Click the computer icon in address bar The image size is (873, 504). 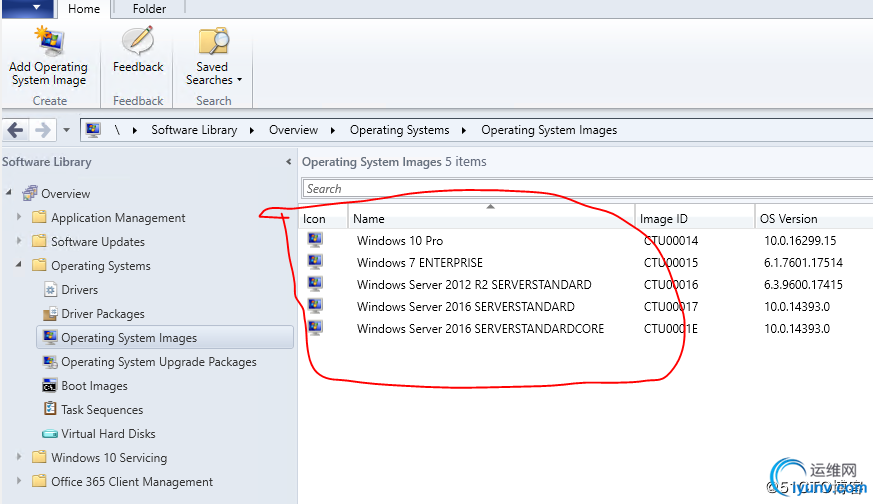tap(93, 130)
